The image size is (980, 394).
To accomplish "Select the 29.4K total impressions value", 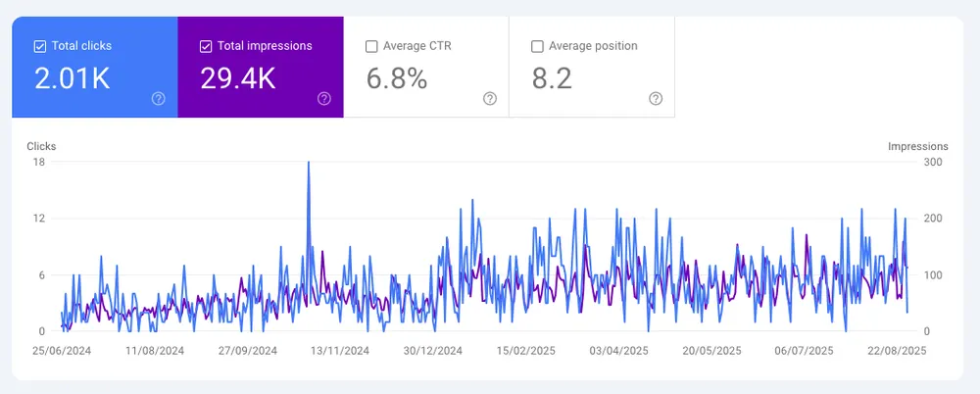I will click(237, 78).
